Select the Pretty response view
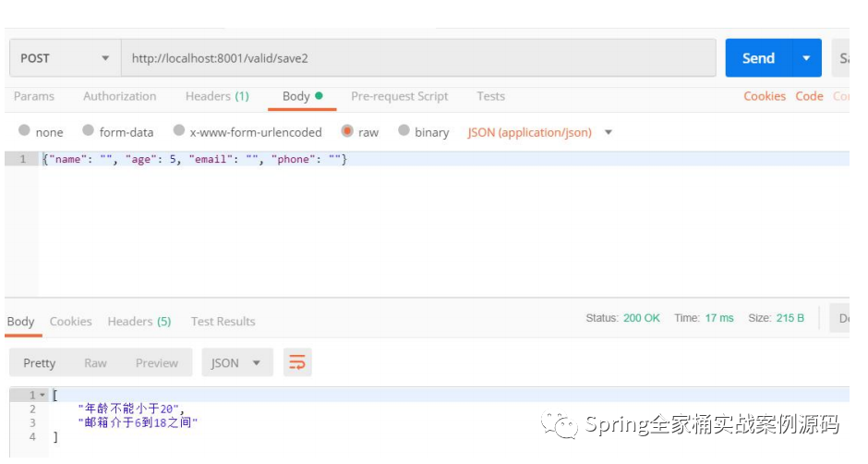Screen dimensions: 868x464 (40, 363)
